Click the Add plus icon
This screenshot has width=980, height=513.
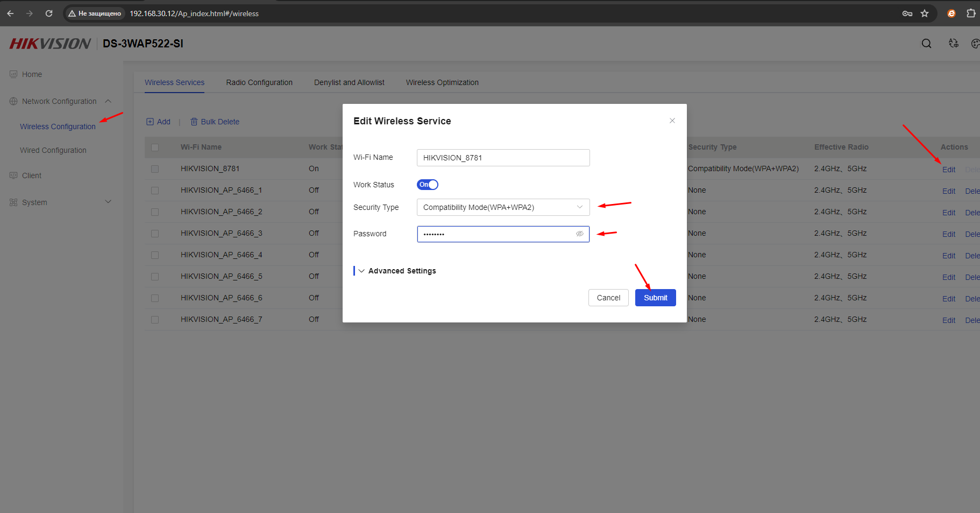(150, 122)
